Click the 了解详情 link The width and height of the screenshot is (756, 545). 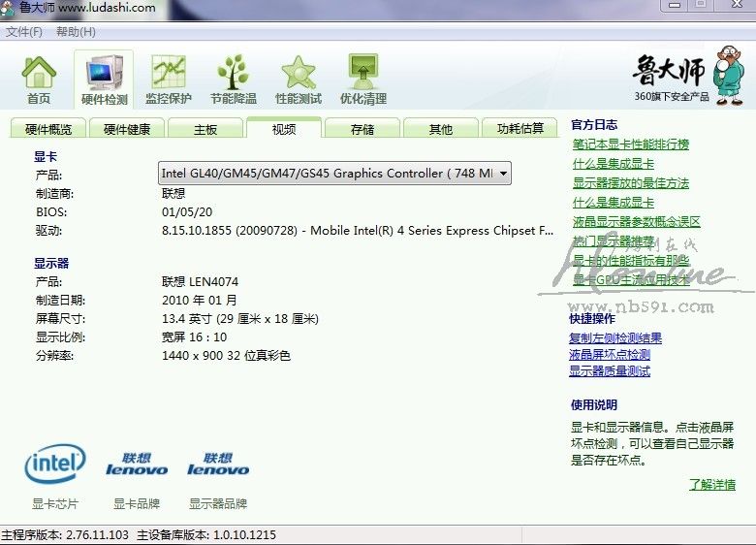point(712,484)
